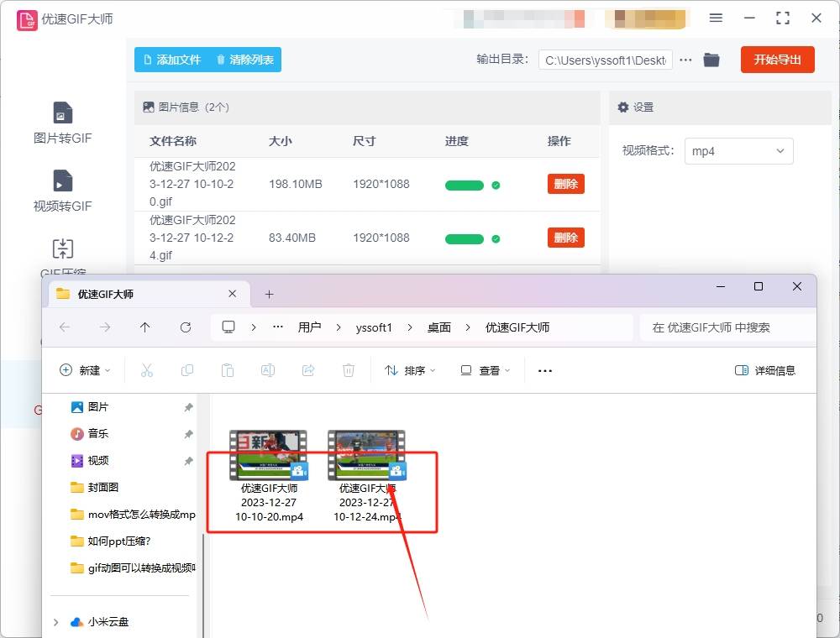Open the 排序 sorting dropdown
This screenshot has width=840, height=638.
408,369
